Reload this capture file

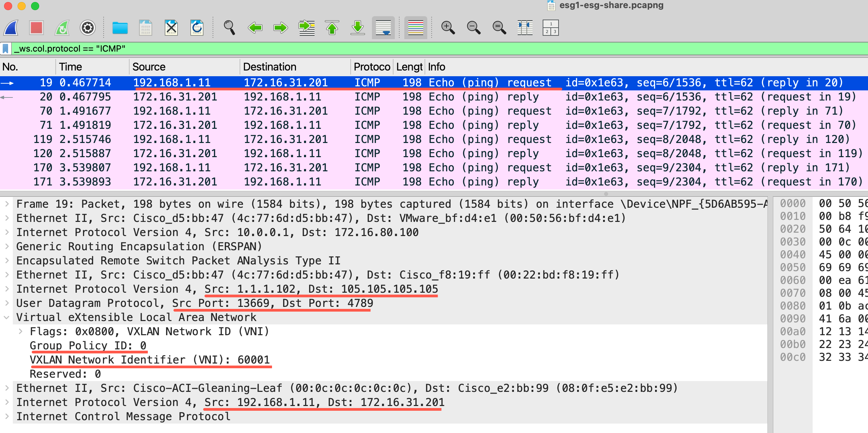pos(197,28)
